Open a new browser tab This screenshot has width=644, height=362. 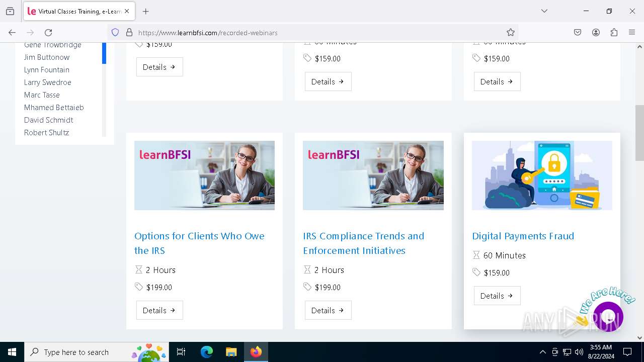145,11
